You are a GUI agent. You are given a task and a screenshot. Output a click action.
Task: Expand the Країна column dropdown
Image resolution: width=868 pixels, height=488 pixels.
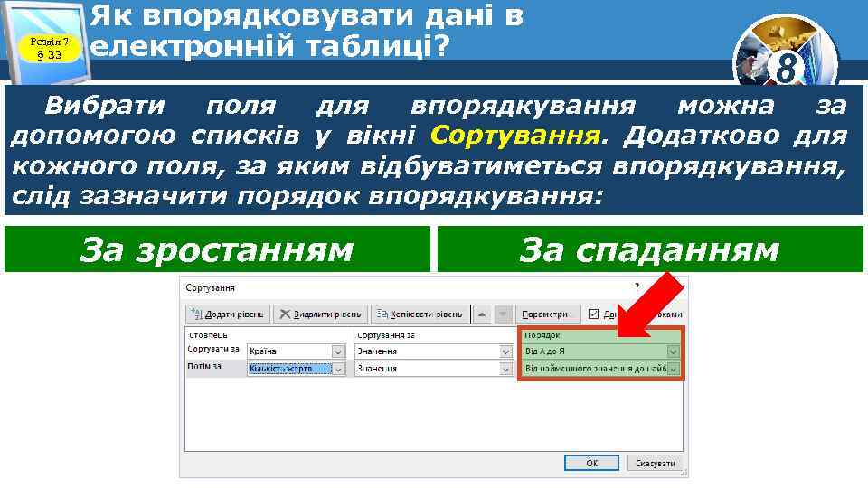tap(338, 352)
